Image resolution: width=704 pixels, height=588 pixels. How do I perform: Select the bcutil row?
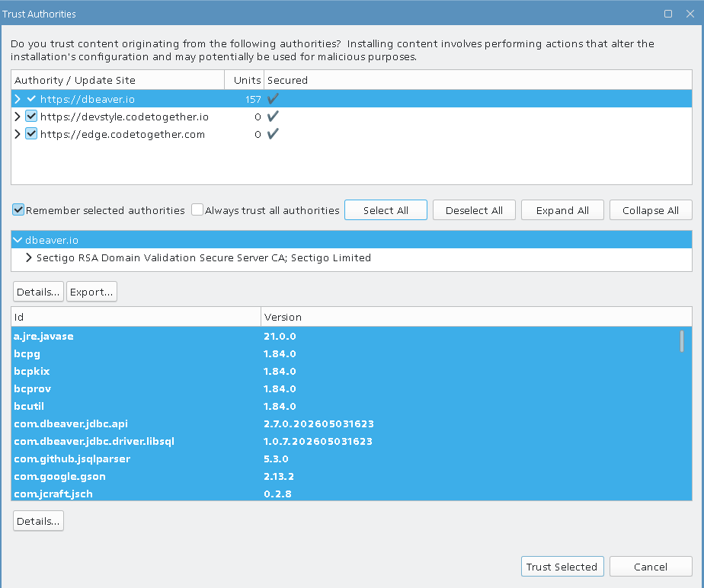(x=351, y=406)
